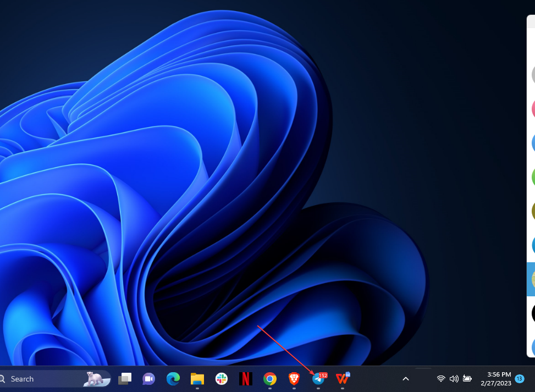Launch the Netflix app

pos(246,379)
